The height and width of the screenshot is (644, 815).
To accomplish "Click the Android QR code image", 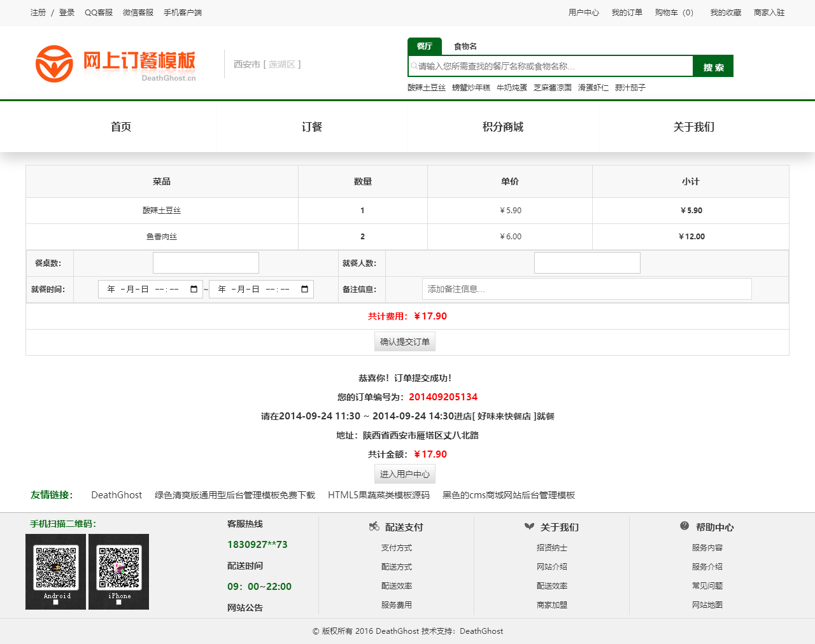I will tap(56, 571).
